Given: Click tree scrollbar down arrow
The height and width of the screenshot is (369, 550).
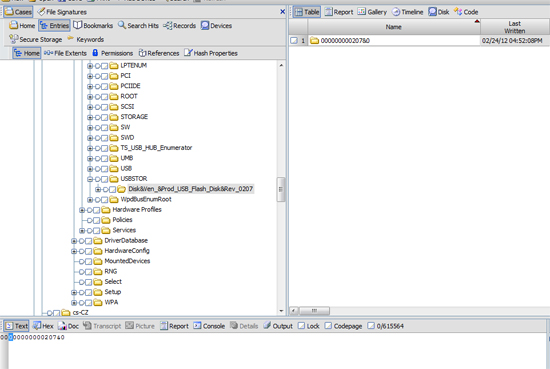Looking at the screenshot, I should (281, 311).
